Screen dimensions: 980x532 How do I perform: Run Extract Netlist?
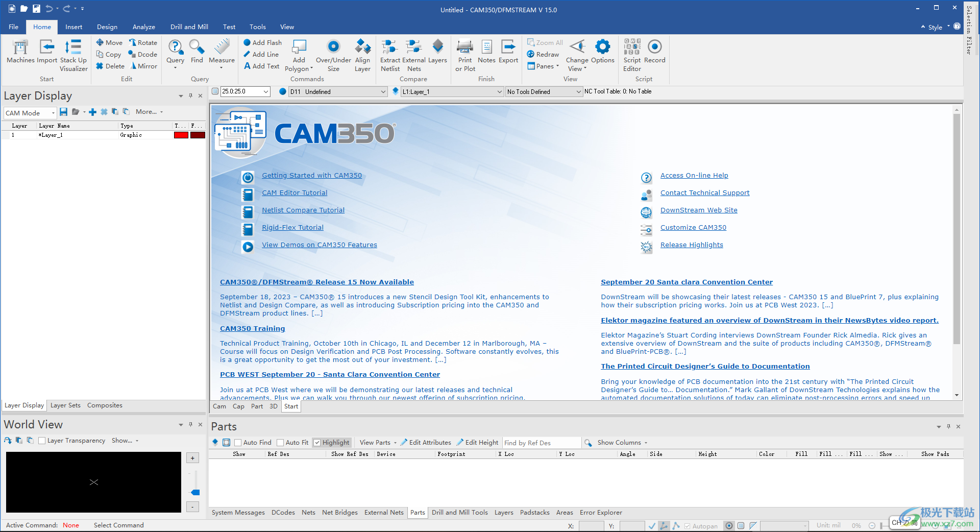tap(390, 56)
